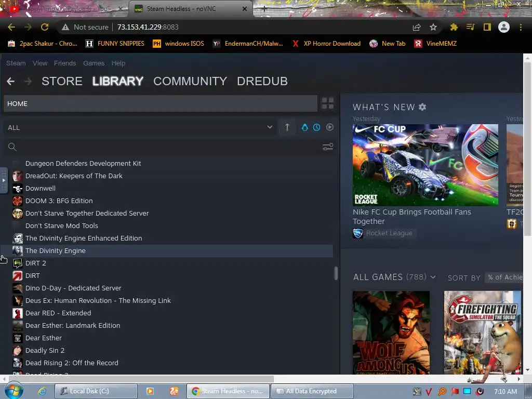This screenshot has width=532, height=399.
Task: Click the HOME button in library
Action: pos(161,103)
